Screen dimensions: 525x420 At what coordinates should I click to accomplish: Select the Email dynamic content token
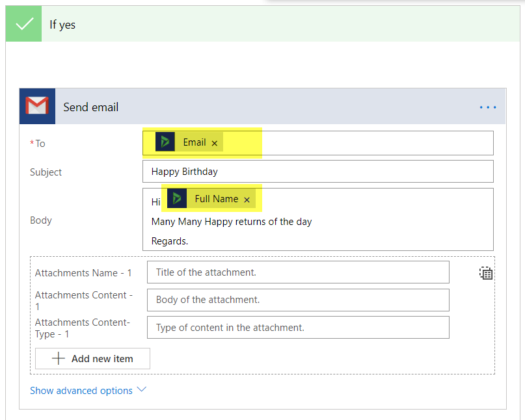click(x=189, y=142)
